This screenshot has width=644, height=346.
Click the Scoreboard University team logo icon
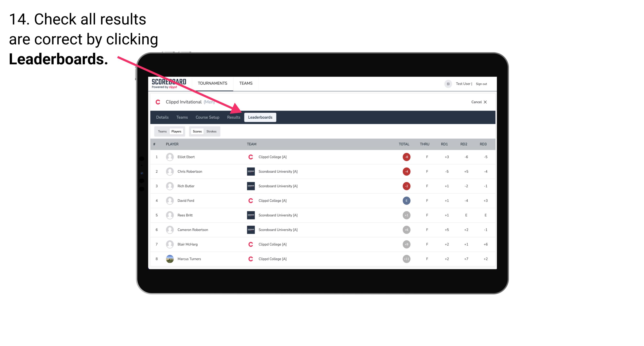250,171
